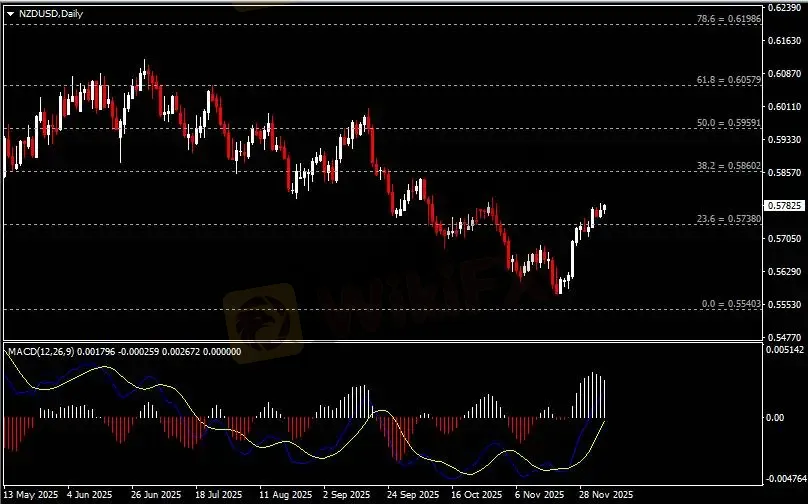The image size is (808, 504).
Task: Click the 23.6 = 0.57380 Fibonacci label
Action: [729, 219]
